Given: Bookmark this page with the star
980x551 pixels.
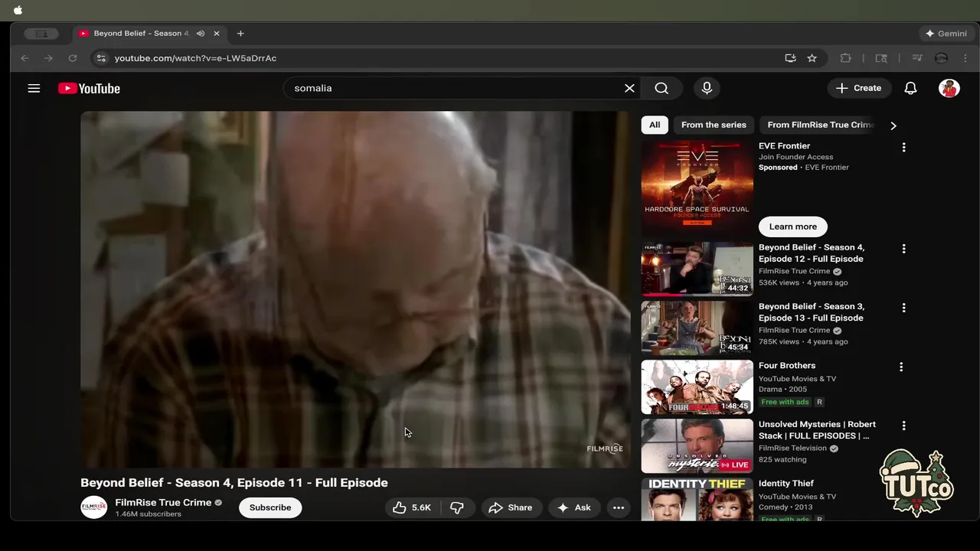Looking at the screenshot, I should click(812, 58).
